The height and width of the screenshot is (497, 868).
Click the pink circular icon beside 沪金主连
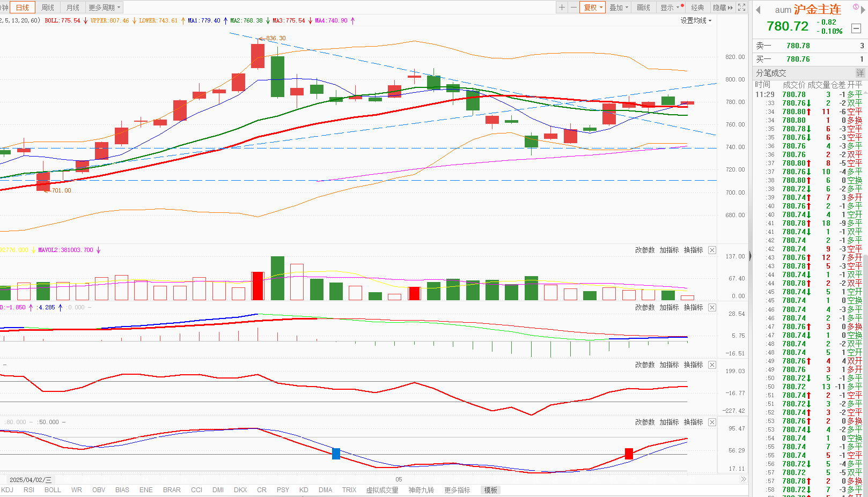click(x=856, y=7)
